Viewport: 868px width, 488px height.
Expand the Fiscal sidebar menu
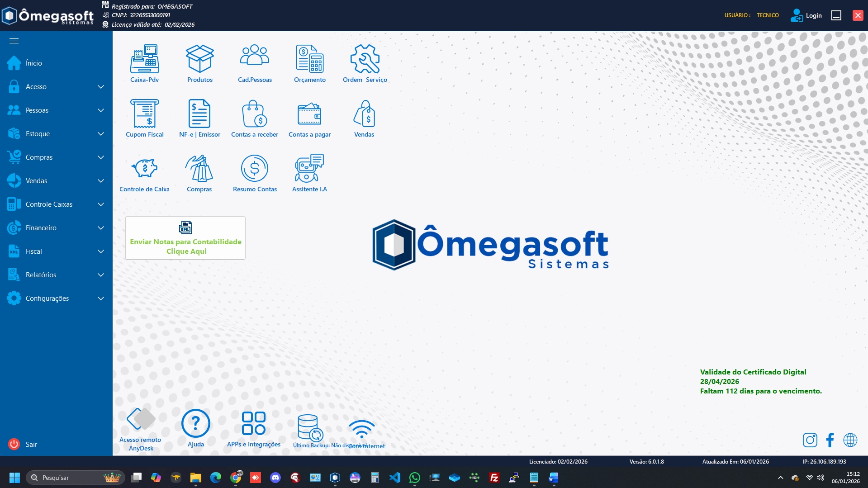56,251
